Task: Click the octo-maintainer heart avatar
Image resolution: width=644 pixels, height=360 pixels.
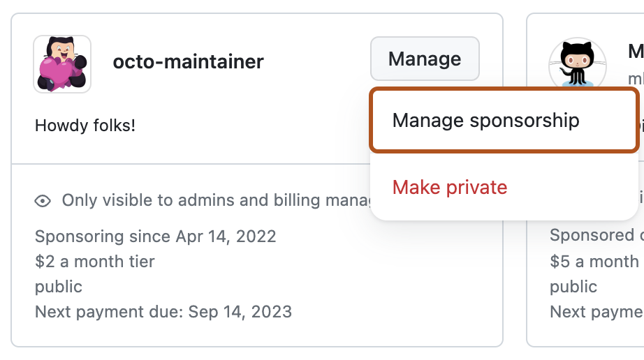Action: click(x=61, y=64)
